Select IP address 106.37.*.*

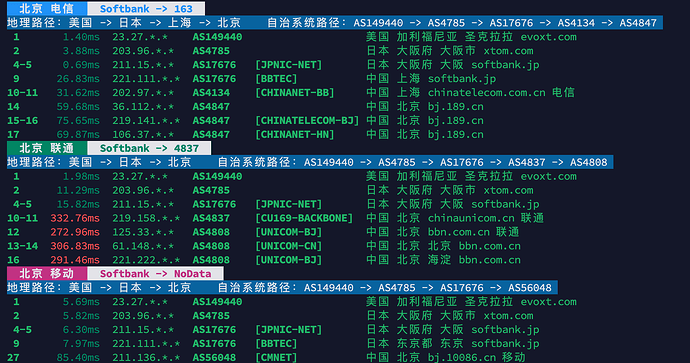(x=143, y=134)
